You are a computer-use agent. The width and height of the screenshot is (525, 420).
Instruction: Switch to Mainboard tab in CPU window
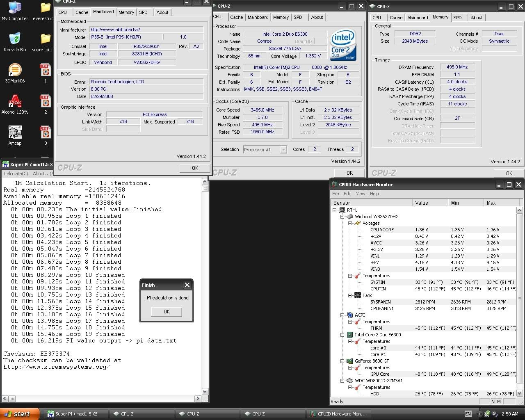click(258, 17)
